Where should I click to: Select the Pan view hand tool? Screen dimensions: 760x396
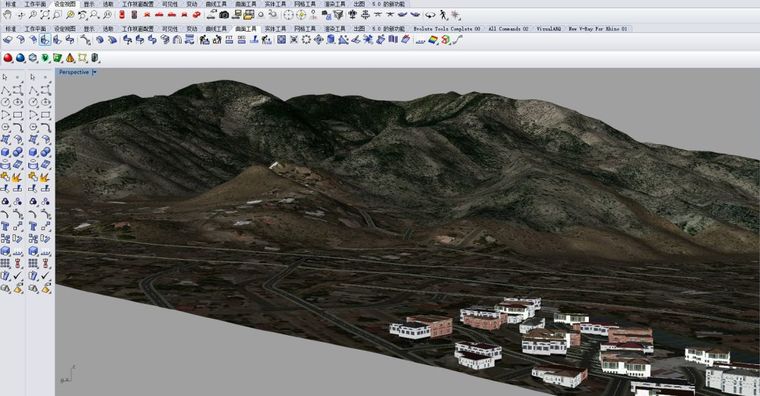tap(8, 15)
